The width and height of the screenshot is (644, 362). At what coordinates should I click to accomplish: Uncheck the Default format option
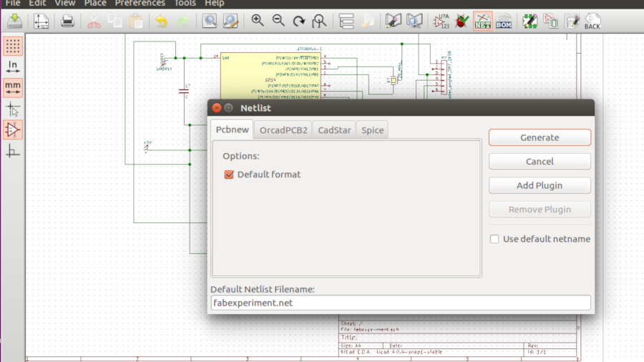pos(229,175)
